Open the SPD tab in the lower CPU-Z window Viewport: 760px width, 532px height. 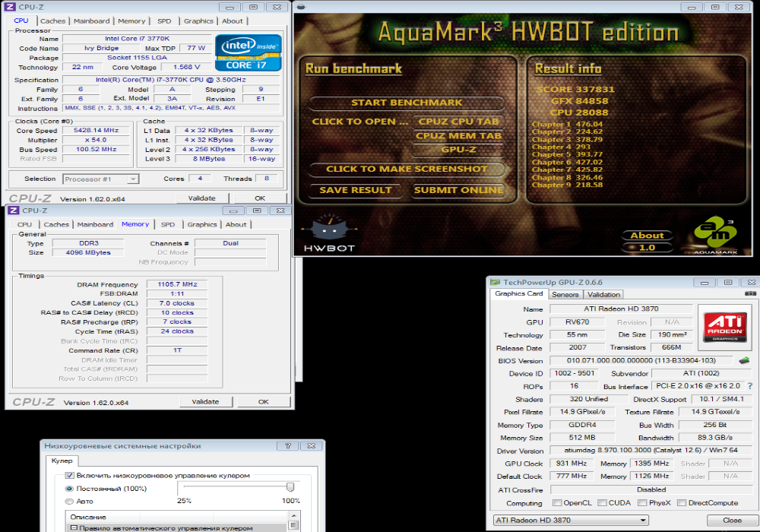coord(168,224)
